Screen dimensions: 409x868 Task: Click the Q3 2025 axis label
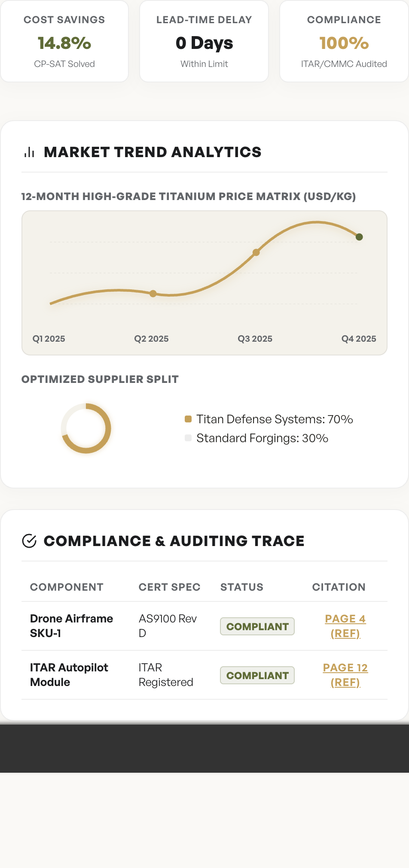coord(255,339)
